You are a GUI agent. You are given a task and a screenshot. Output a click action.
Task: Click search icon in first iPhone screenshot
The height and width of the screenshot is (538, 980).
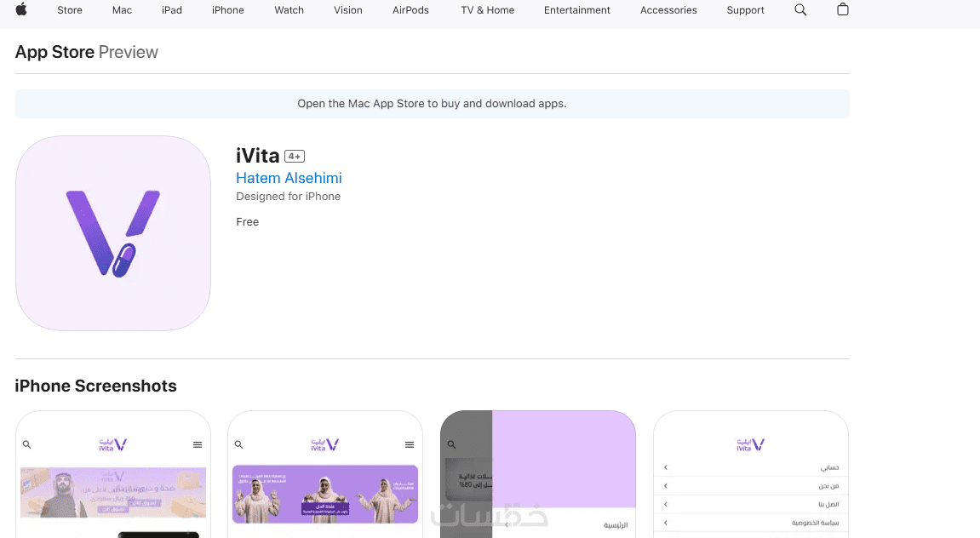[27, 444]
